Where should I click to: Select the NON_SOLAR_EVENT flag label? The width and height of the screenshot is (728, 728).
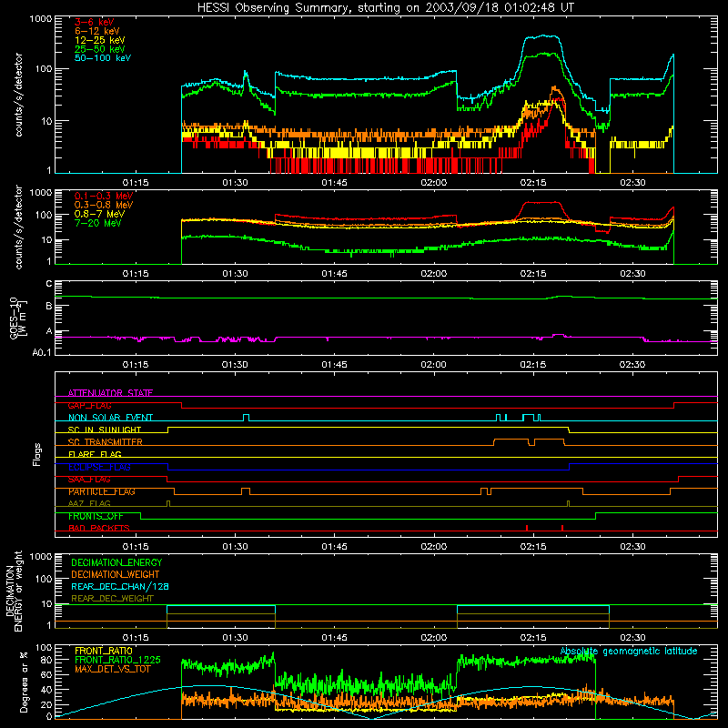(110, 418)
